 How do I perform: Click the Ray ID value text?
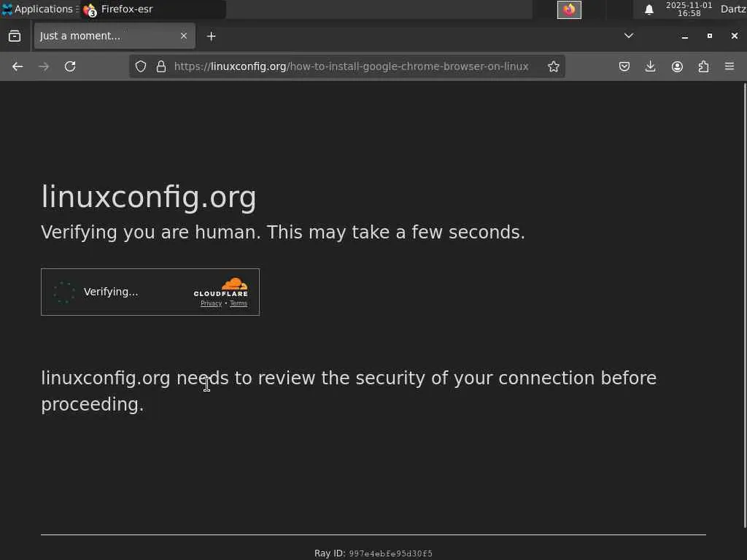coord(391,554)
